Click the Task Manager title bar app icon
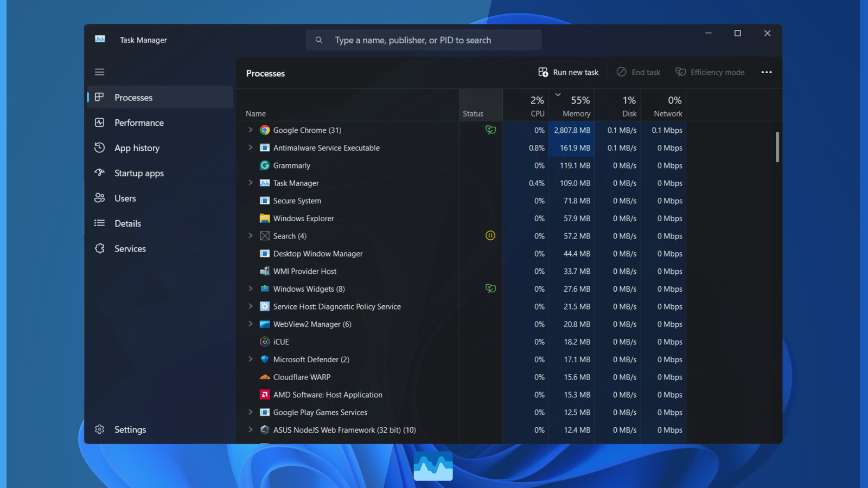Image resolution: width=868 pixels, height=488 pixels. [100, 40]
